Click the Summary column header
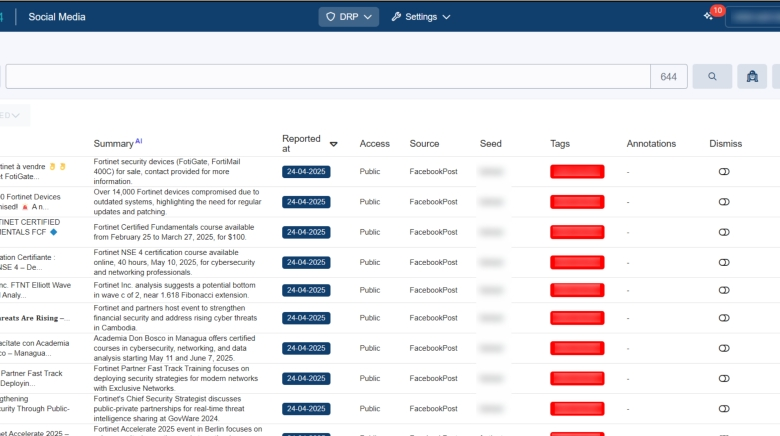The height and width of the screenshot is (436, 780). coord(113,144)
